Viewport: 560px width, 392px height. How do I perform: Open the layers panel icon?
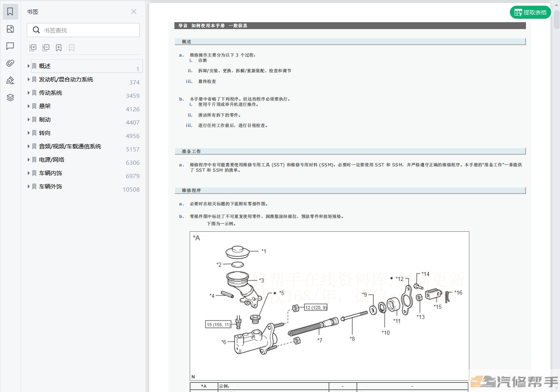tap(10, 98)
